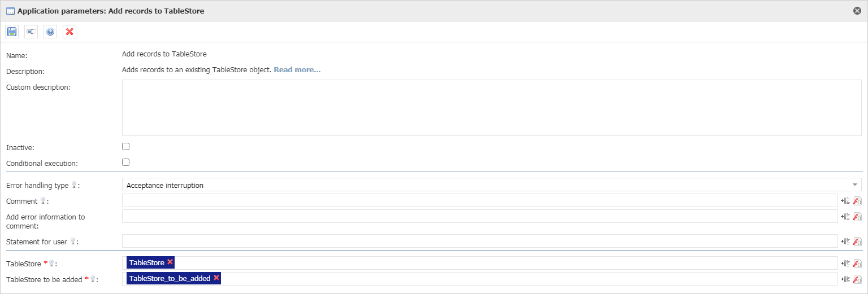
Task: Focus the Statement for user field
Action: [x=480, y=241]
